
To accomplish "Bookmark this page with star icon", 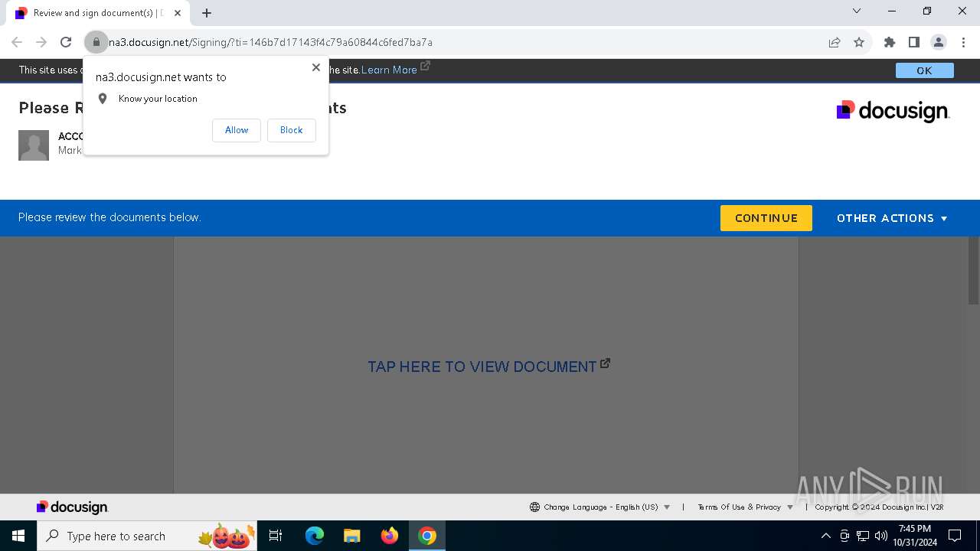I will click(x=859, y=42).
